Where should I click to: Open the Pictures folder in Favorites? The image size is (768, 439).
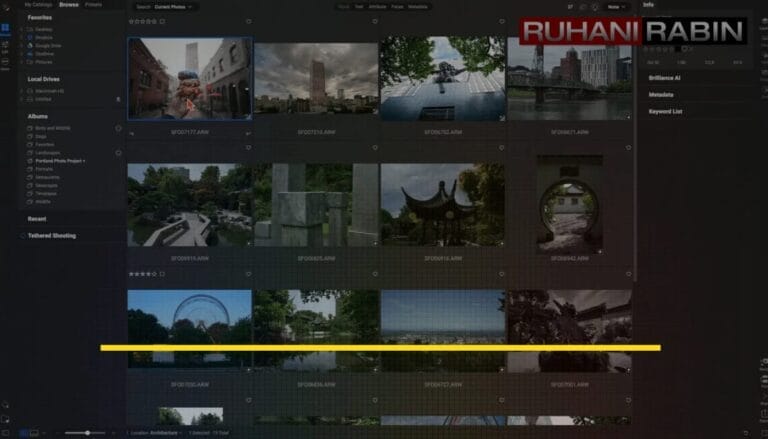pyautogui.click(x=40, y=62)
